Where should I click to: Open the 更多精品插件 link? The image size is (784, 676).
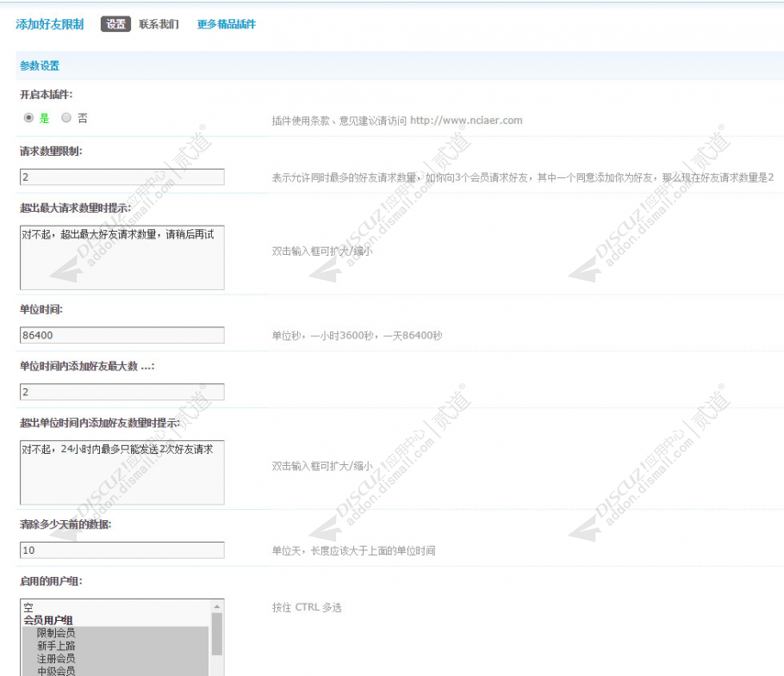[x=226, y=24]
